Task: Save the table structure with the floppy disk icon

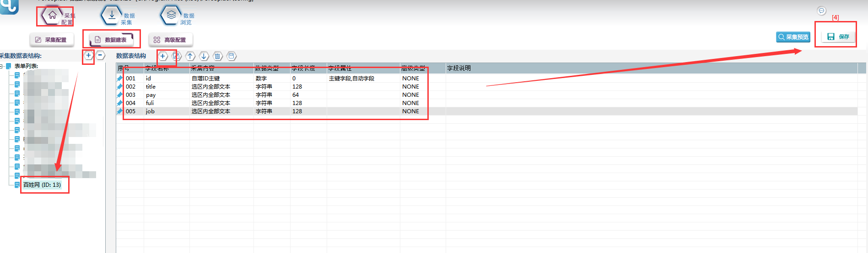Action: (232, 56)
